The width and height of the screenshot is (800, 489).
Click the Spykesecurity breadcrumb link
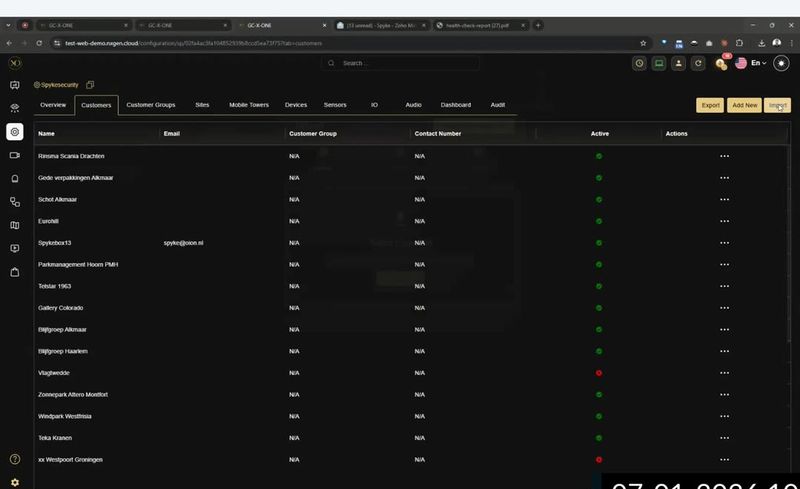[60, 85]
